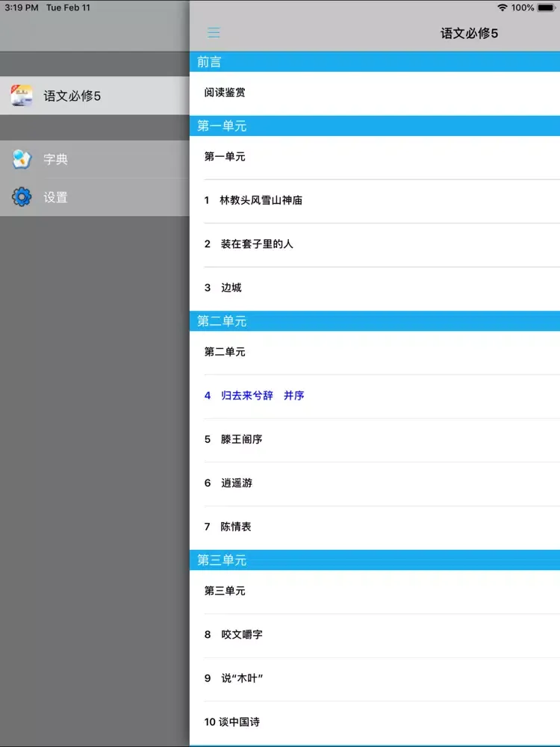The image size is (560, 747).
Task: Open lesson 8 咬文嚼字
Action: click(234, 634)
